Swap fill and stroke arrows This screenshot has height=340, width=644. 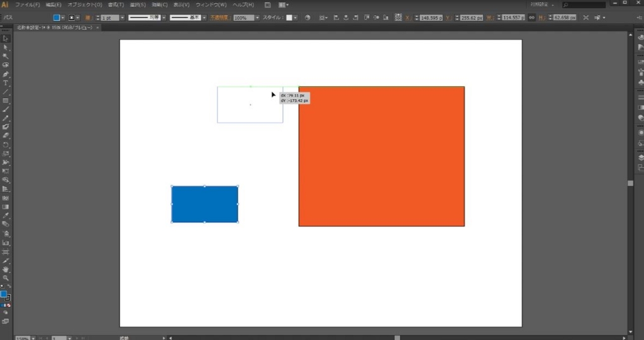[9, 286]
